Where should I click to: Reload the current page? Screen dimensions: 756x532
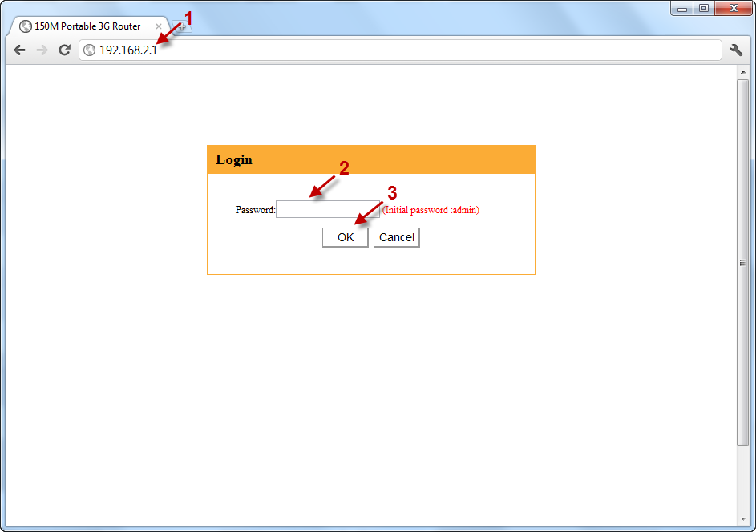point(65,50)
